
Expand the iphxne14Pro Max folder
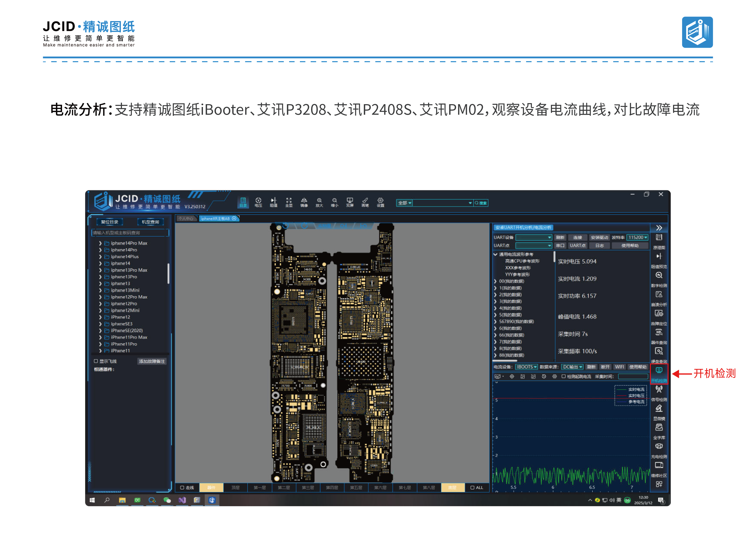tap(100, 243)
